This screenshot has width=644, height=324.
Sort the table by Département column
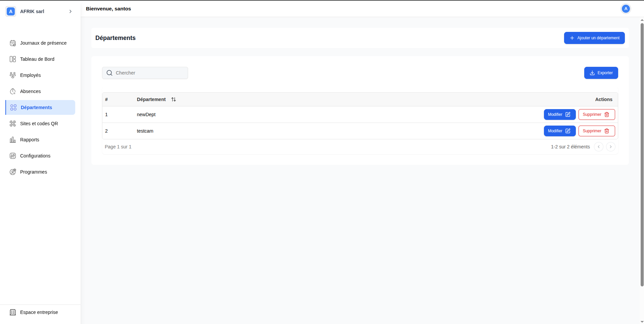[x=173, y=99]
